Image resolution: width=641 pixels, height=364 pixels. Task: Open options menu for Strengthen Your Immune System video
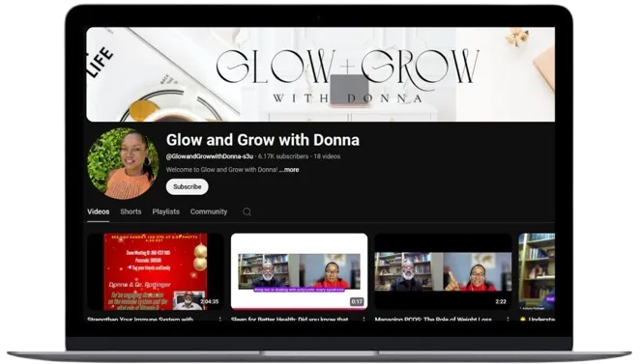[220, 320]
